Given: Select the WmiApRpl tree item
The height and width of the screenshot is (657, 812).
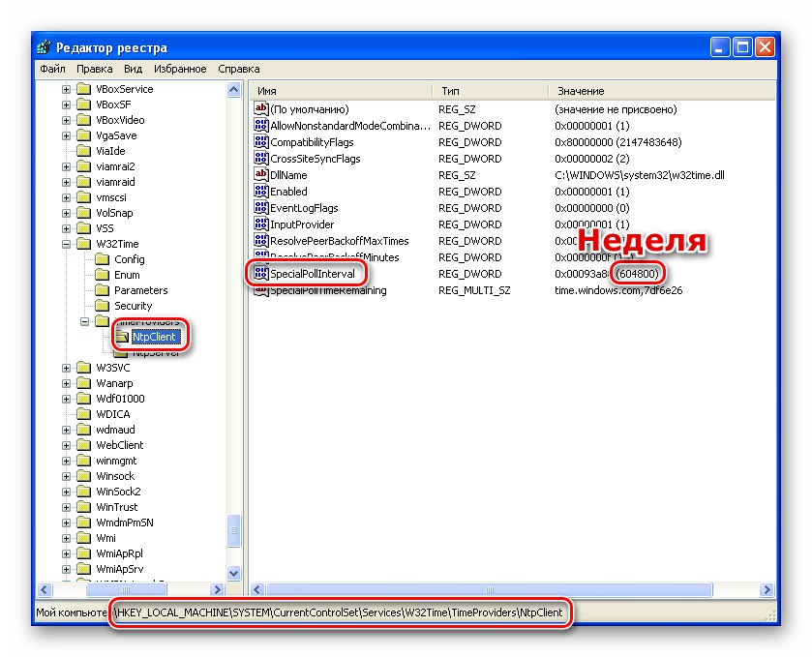Looking at the screenshot, I should pyautogui.click(x=119, y=553).
